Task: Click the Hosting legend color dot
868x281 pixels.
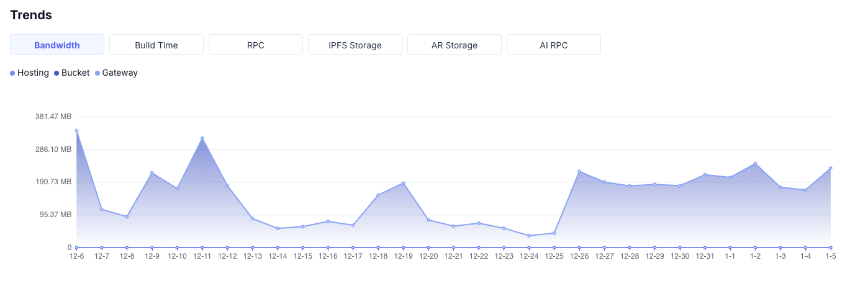Action: click(x=13, y=73)
